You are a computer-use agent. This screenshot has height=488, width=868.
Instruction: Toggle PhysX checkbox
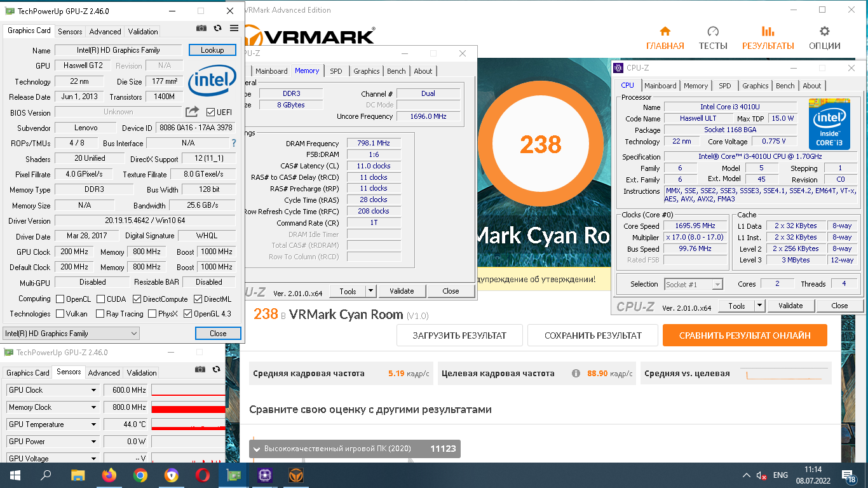[x=152, y=314]
